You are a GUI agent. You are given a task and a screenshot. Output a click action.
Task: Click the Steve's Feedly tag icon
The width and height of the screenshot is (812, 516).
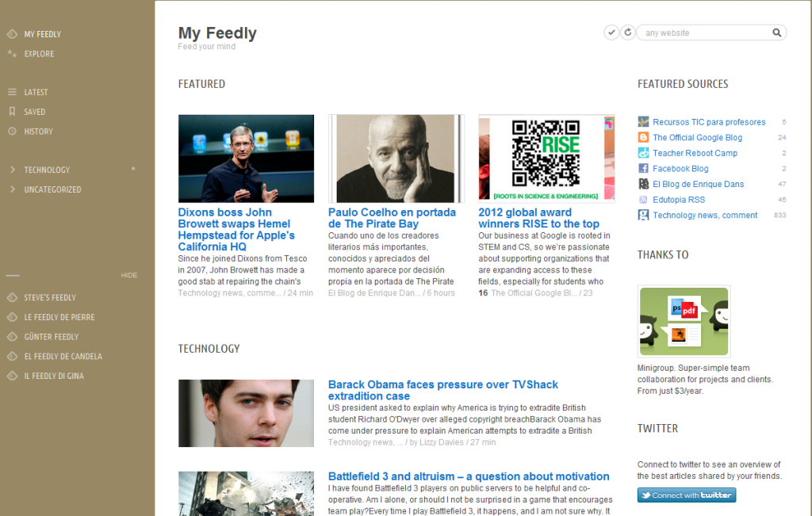pyautogui.click(x=13, y=297)
